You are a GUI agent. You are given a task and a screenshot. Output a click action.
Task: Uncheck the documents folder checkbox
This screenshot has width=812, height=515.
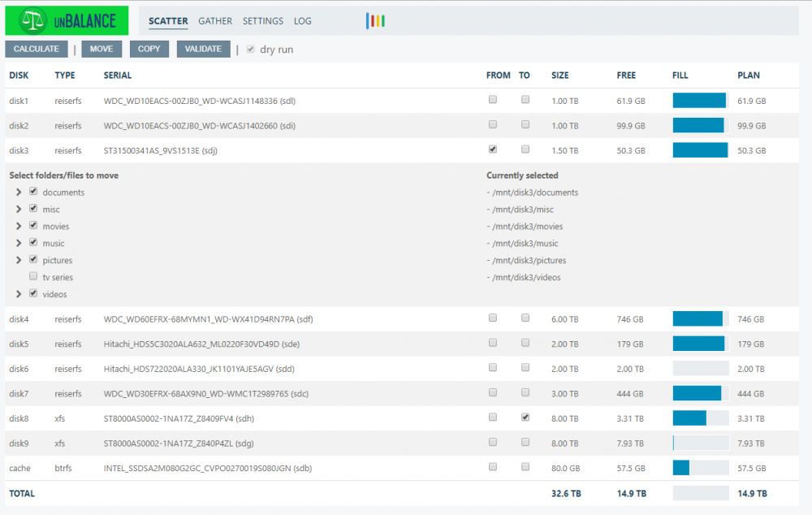coord(33,191)
